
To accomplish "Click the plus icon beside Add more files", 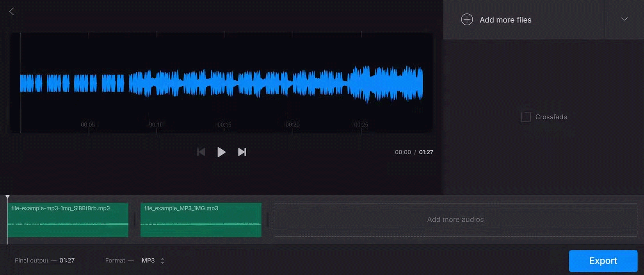I will click(467, 20).
